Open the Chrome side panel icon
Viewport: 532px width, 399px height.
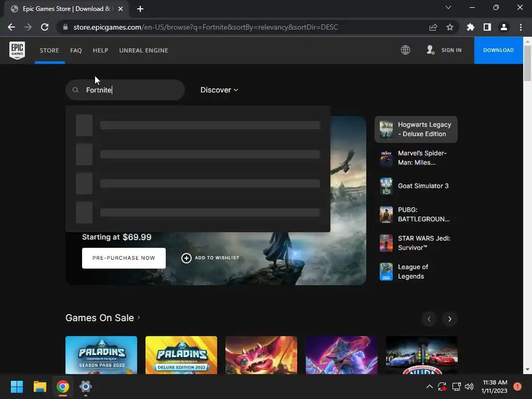click(487, 27)
